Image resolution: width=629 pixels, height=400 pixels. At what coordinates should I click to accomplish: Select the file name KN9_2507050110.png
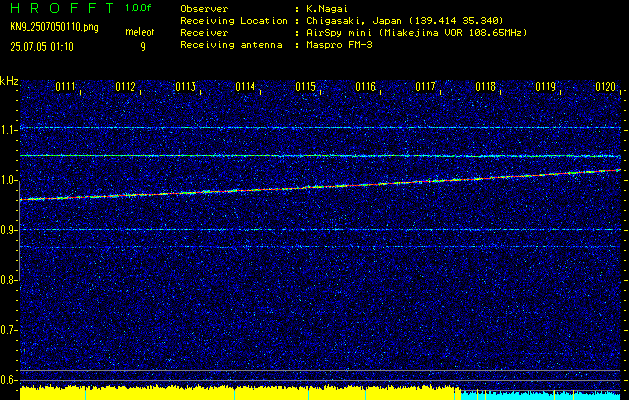click(54, 27)
